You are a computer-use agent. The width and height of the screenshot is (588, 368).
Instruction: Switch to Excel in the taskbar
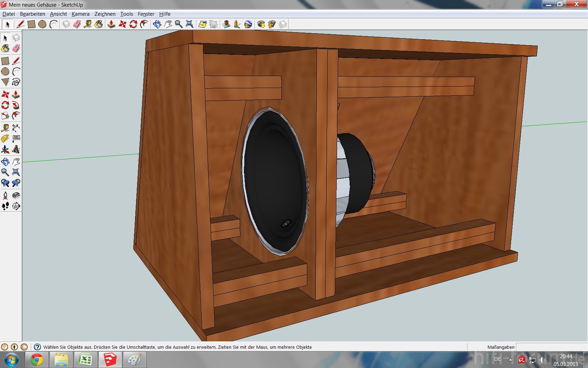(x=85, y=360)
